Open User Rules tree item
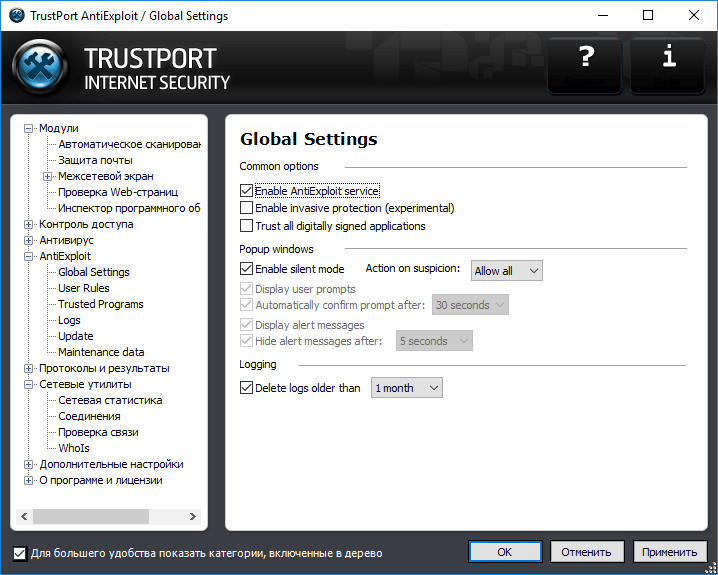 tap(84, 288)
